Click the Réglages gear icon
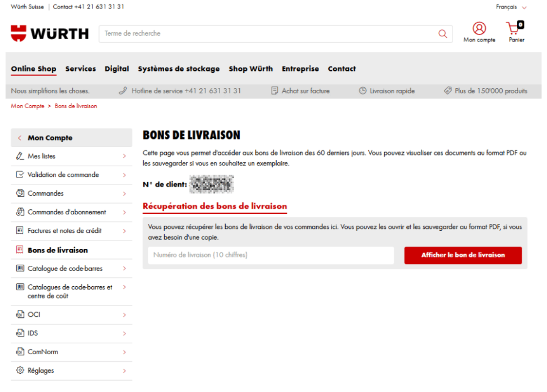The image size is (547, 392). click(20, 371)
